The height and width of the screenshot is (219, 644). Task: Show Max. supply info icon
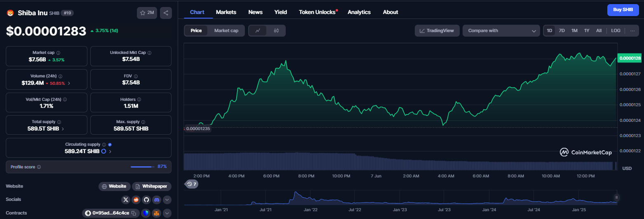tap(143, 122)
